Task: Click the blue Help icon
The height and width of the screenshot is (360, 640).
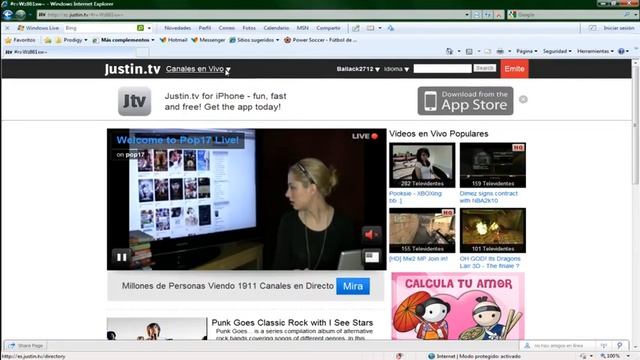Action: tap(621, 51)
